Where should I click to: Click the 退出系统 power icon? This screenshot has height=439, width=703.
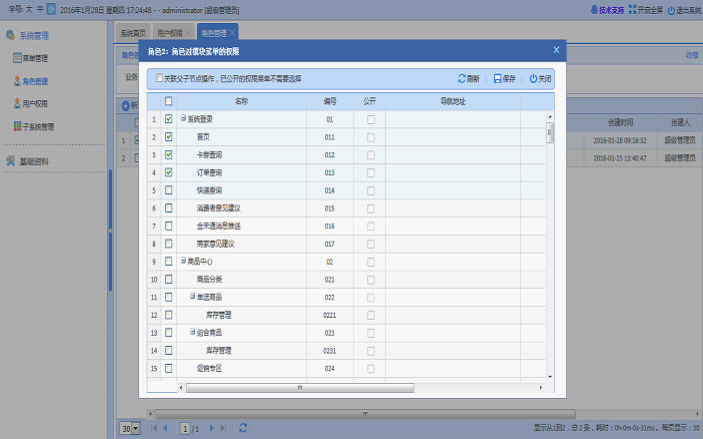671,10
